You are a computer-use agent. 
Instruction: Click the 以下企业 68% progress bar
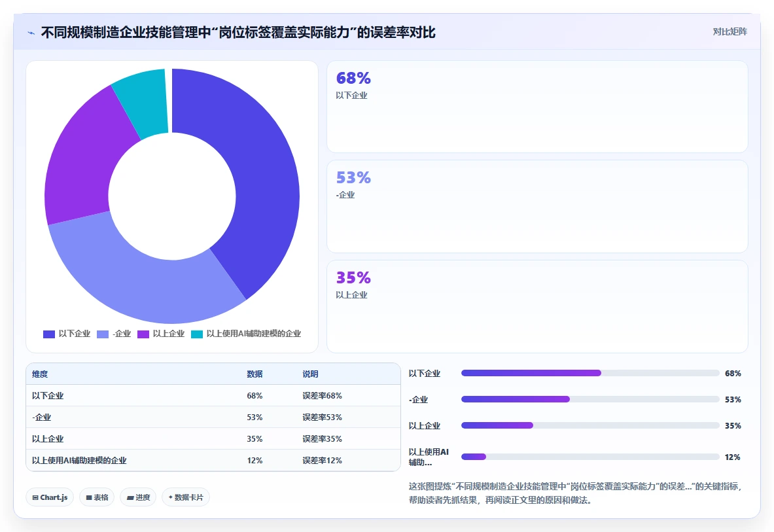tap(590, 373)
